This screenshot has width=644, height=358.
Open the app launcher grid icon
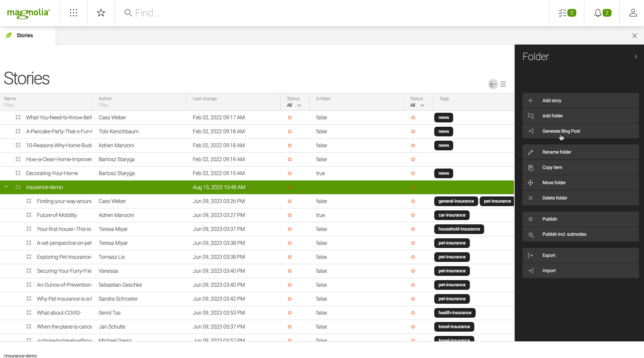[74, 13]
